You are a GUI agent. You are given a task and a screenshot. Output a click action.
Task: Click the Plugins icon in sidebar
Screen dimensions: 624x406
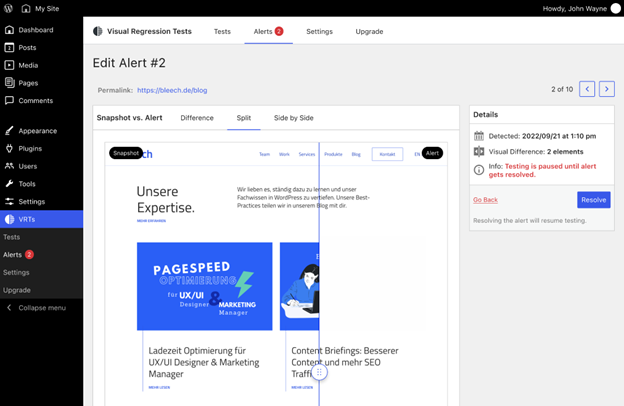tap(10, 148)
